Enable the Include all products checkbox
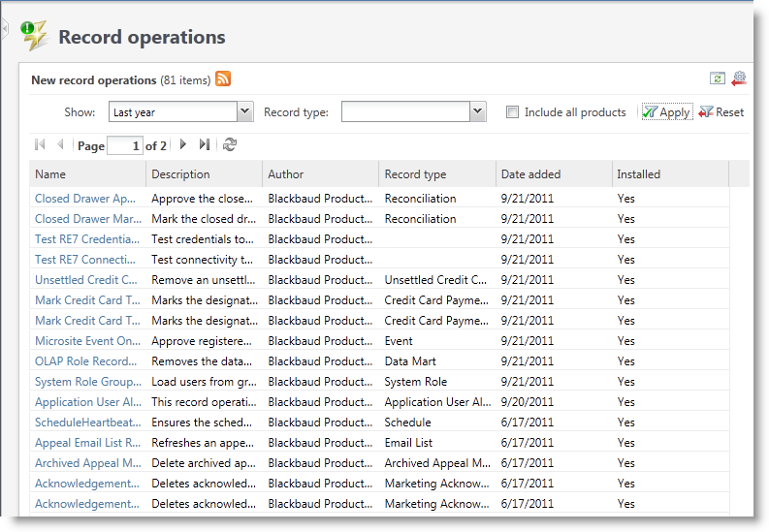The width and height of the screenshot is (769, 532). tap(512, 112)
